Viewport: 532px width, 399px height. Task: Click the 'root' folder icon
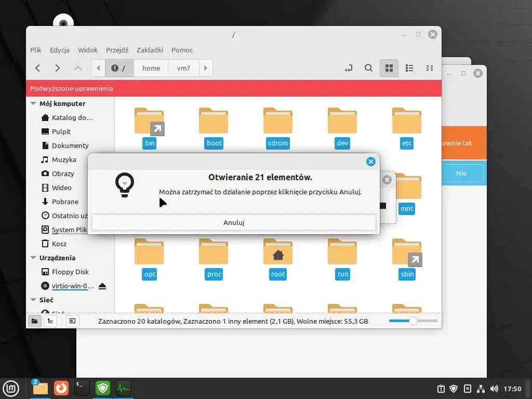pyautogui.click(x=278, y=252)
